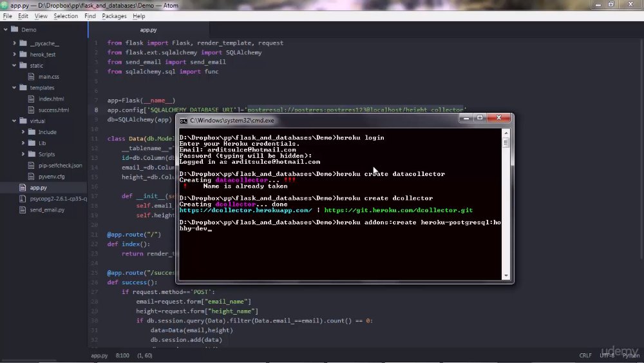Expand the herok_test folder chevron

pos(14,54)
